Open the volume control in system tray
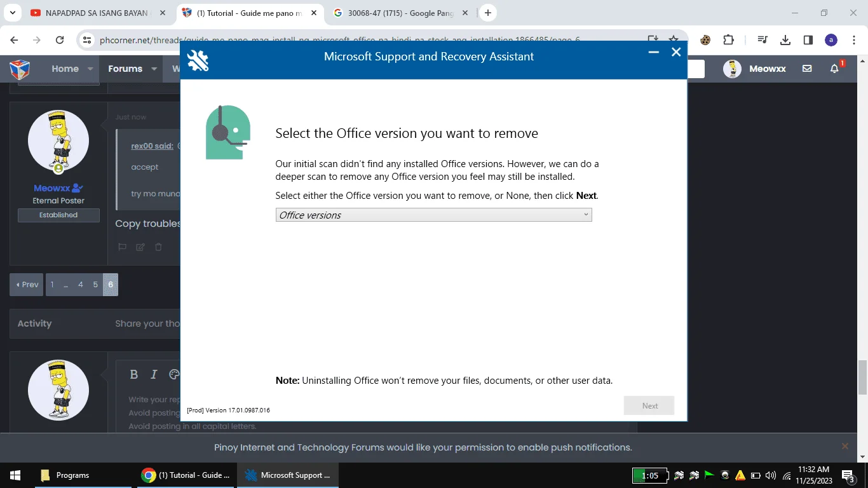This screenshot has height=488, width=868. coord(771,475)
